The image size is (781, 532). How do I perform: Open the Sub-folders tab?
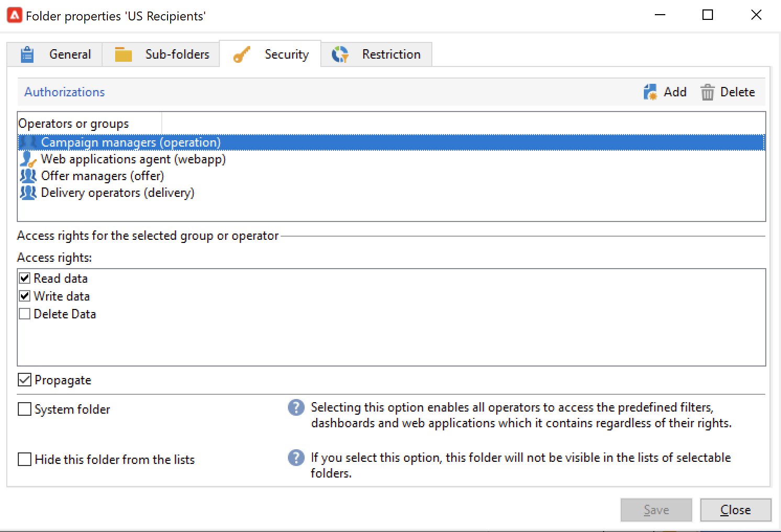tap(161, 54)
